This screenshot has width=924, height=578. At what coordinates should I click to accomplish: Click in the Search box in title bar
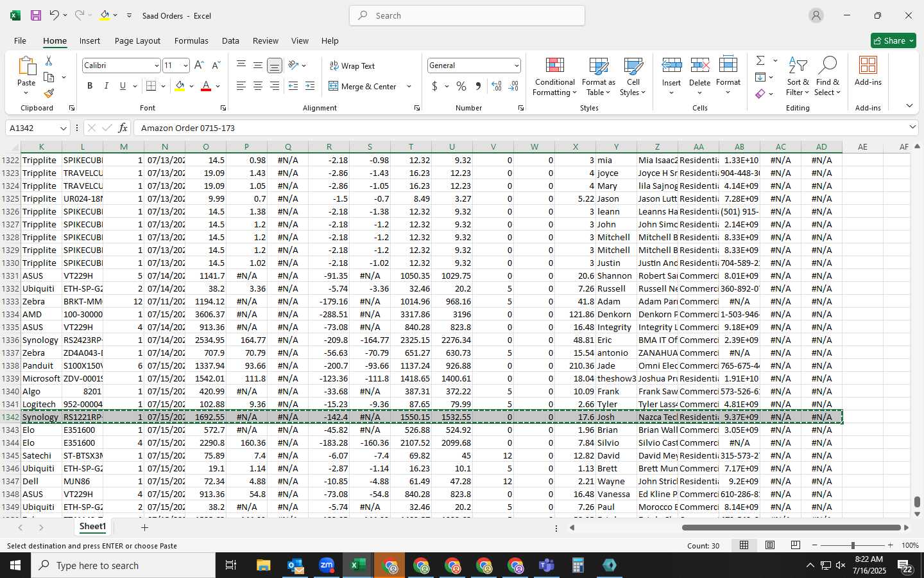(x=467, y=15)
